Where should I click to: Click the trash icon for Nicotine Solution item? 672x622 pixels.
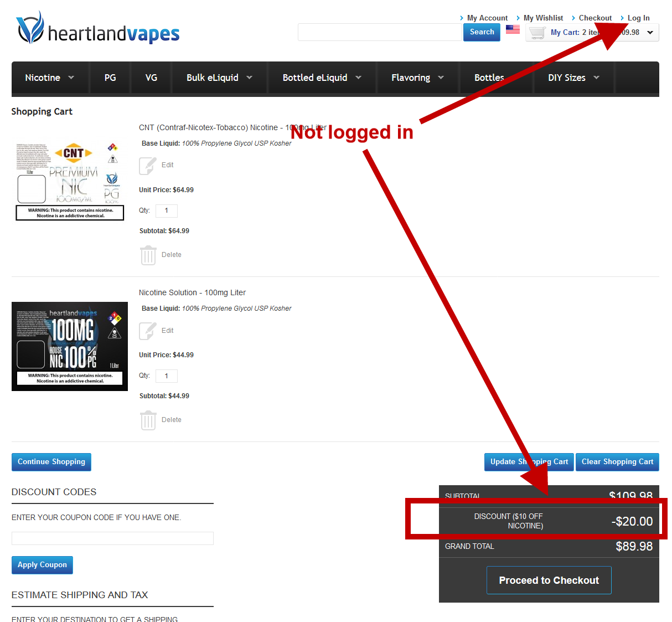tap(148, 420)
